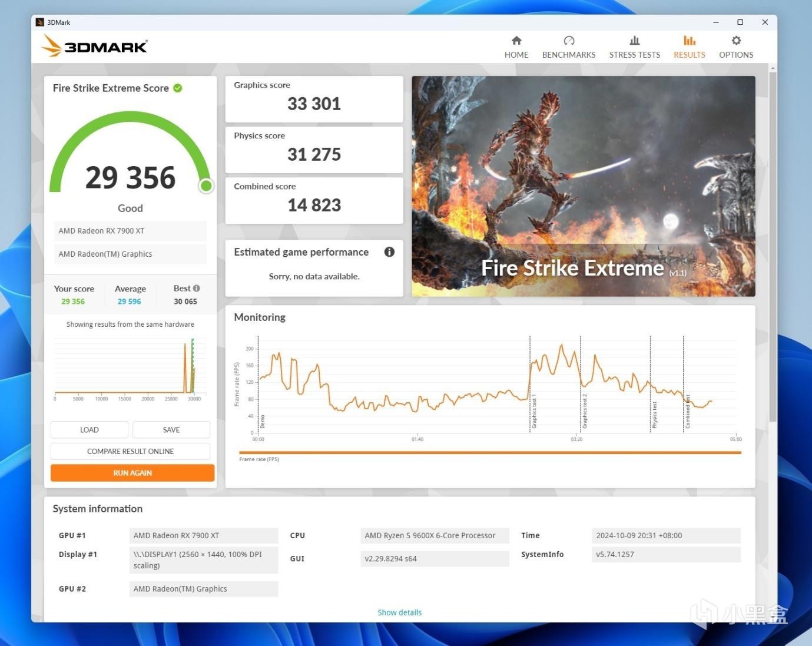The width and height of the screenshot is (812, 646).
Task: Click COMPARE RESULT ONLINE button
Action: (130, 452)
